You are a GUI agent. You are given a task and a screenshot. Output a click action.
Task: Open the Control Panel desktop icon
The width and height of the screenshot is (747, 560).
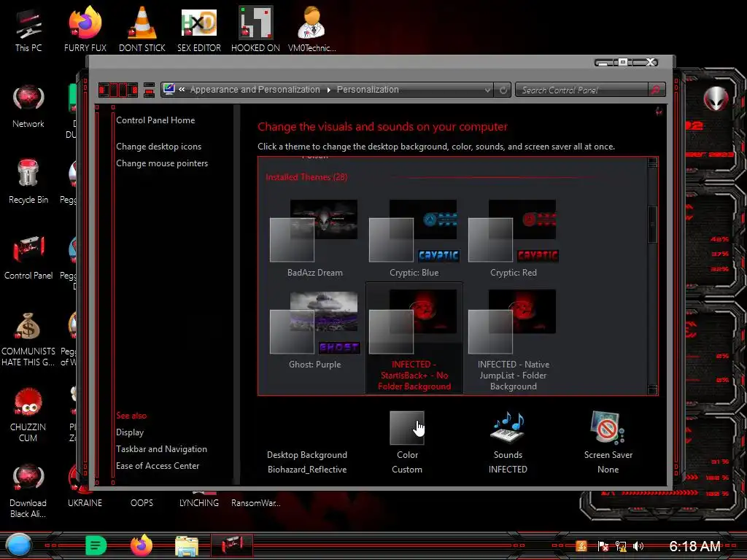pos(28,256)
